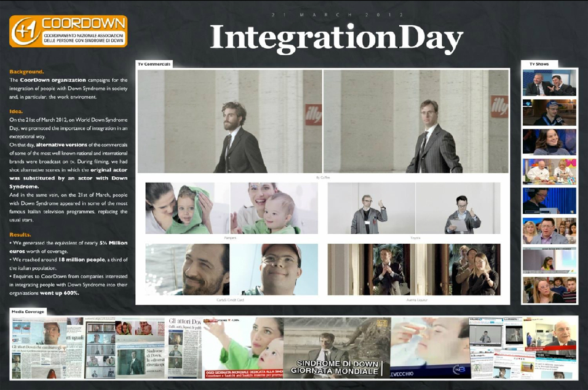Click the illy Coffee caption under top stills
This screenshot has height=390, width=588.
click(x=323, y=177)
